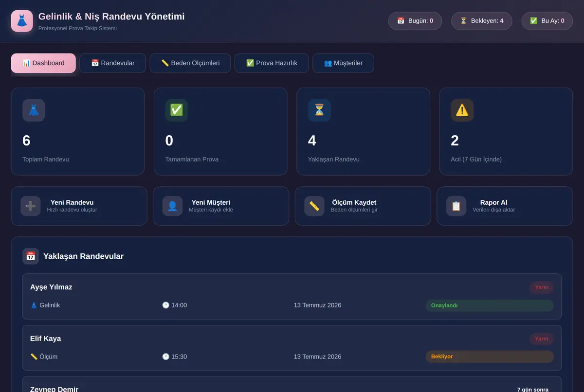The image size is (584, 392).
Task: Click the dress icon above Toplam Randevu
Action: [34, 110]
